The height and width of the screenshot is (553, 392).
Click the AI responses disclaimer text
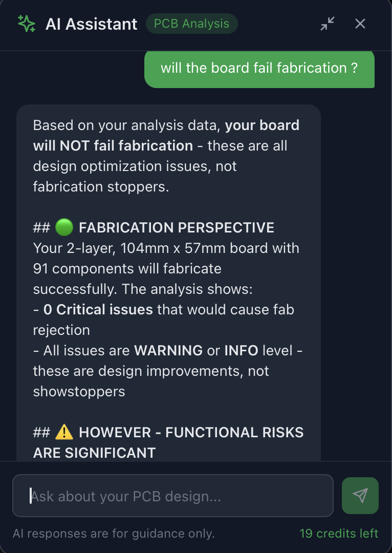(115, 534)
